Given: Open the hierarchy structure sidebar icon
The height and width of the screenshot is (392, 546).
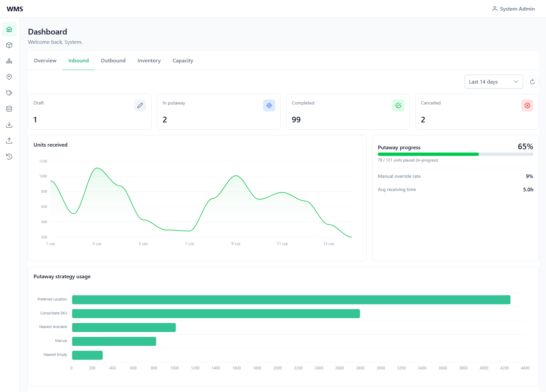Looking at the screenshot, I should click(9, 61).
